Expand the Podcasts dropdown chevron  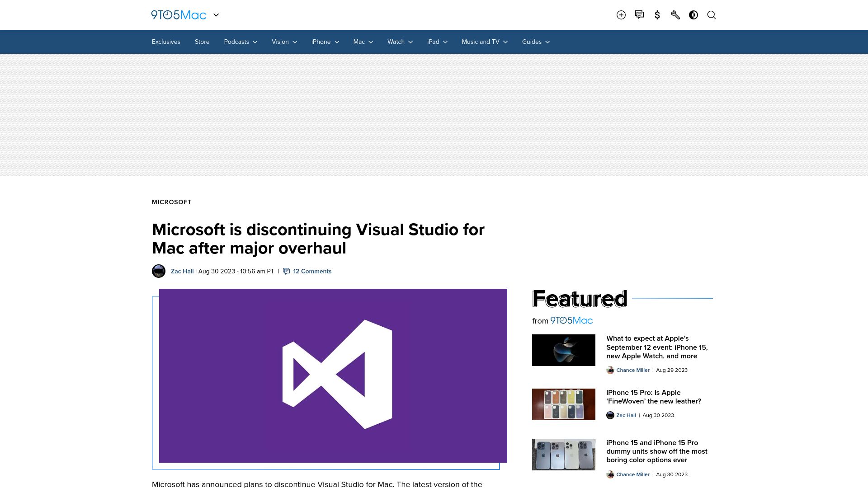(255, 42)
